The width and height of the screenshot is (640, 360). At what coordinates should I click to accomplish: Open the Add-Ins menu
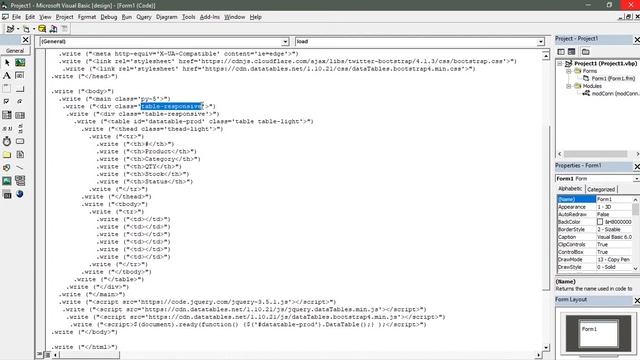tap(210, 17)
